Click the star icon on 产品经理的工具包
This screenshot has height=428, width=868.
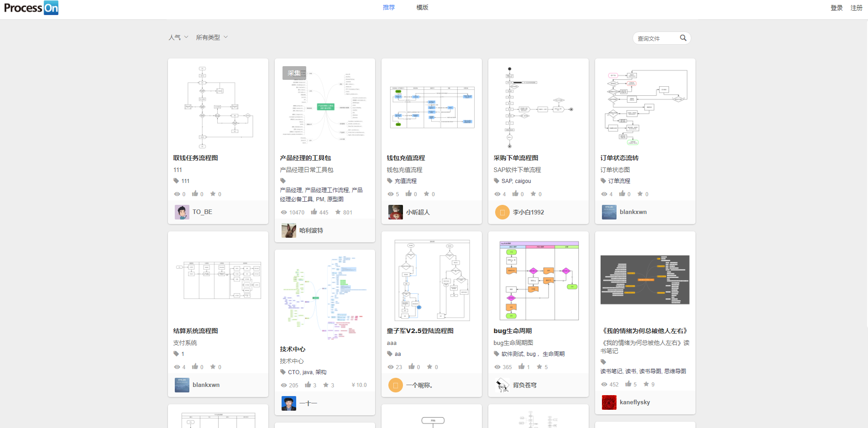coord(338,212)
